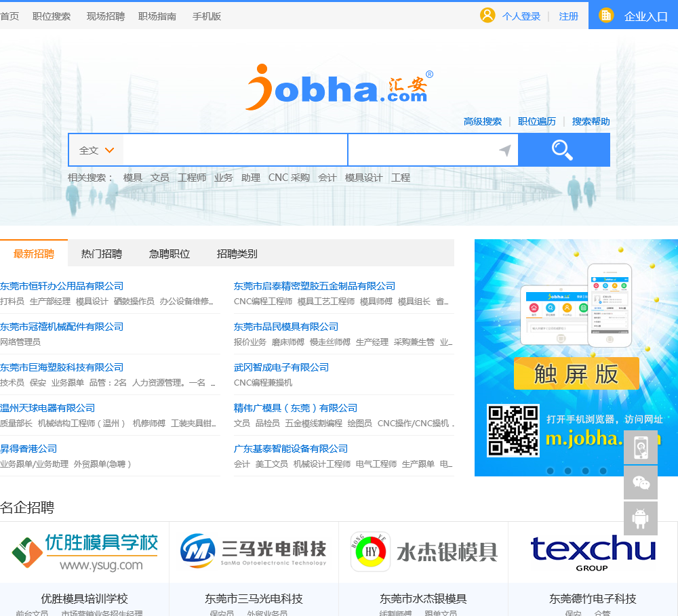
Task: Click related search keyword 工程师
Action: click(x=192, y=178)
